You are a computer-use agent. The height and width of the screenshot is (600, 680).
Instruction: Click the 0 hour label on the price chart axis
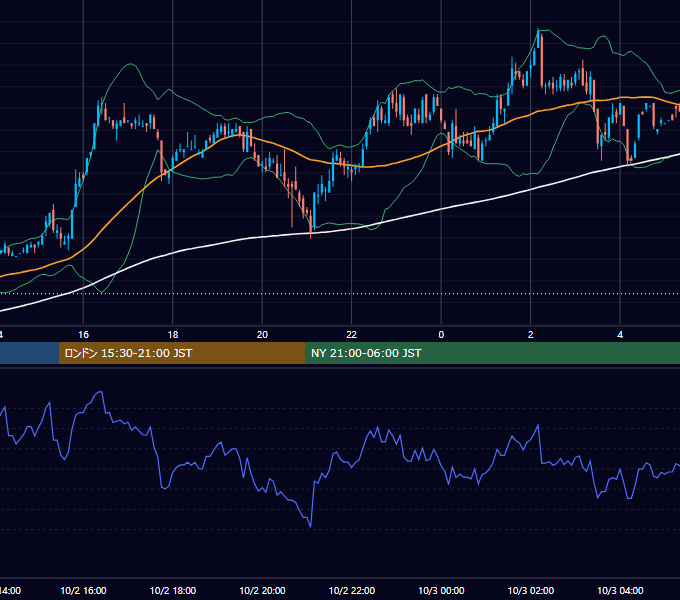(441, 335)
